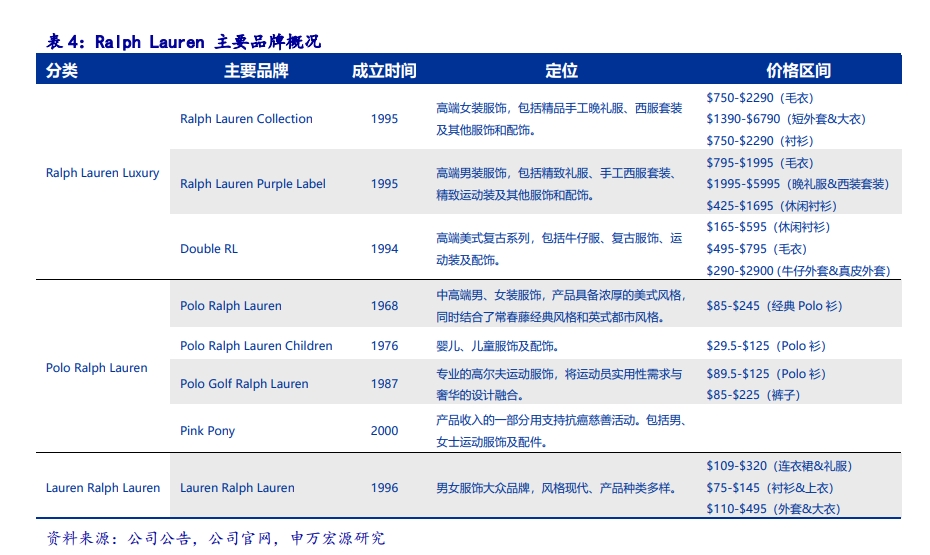Click the description starting '中高端男、女装服饰'
930x555 pixels.
pyautogui.click(x=561, y=306)
